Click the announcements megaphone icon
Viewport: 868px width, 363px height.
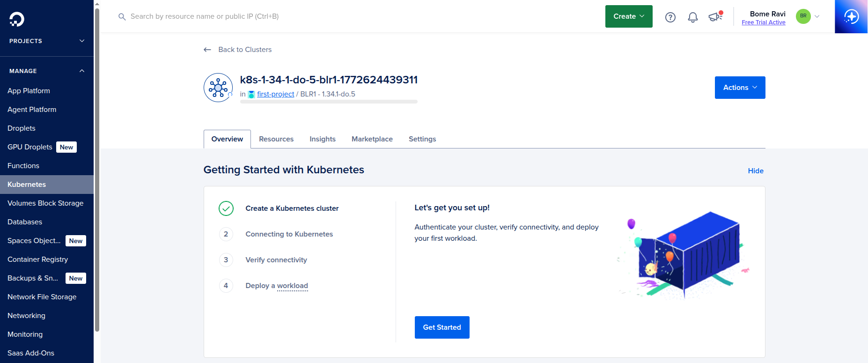point(715,17)
